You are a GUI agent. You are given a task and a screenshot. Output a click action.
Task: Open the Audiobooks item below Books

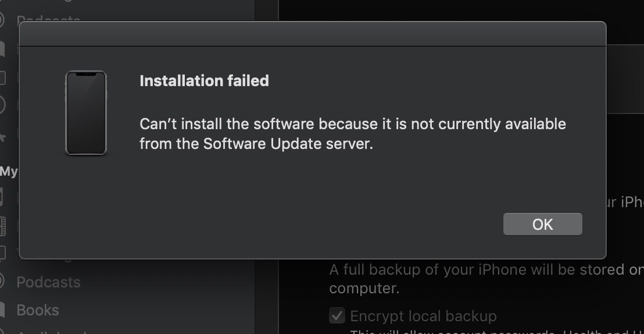coord(51,332)
